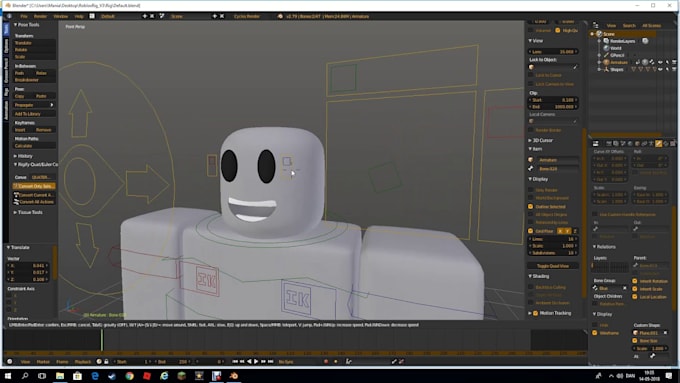Screen dimensions: 680x383
Task: Toggle the Inherit Rotation checkbox
Action: click(x=634, y=281)
